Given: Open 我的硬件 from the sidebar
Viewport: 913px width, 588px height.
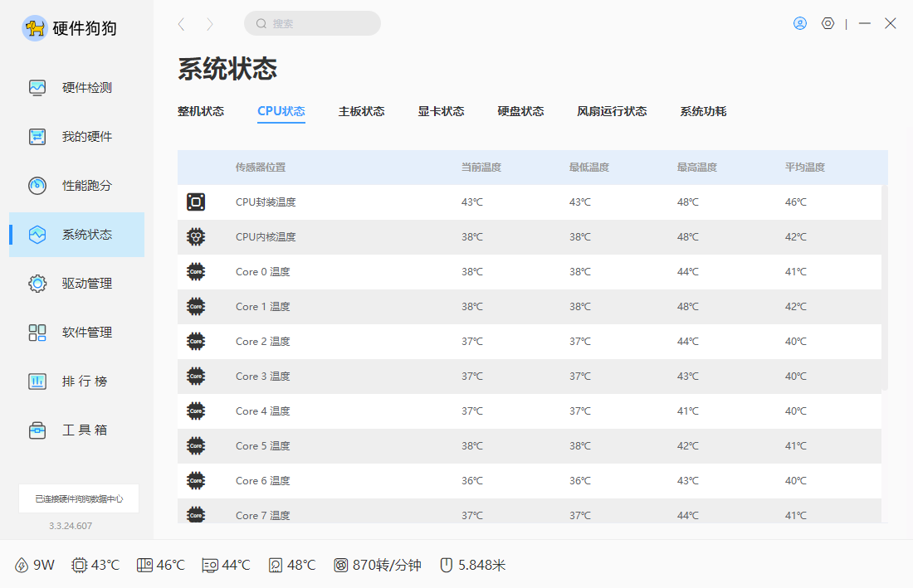Looking at the screenshot, I should tap(37, 136).
